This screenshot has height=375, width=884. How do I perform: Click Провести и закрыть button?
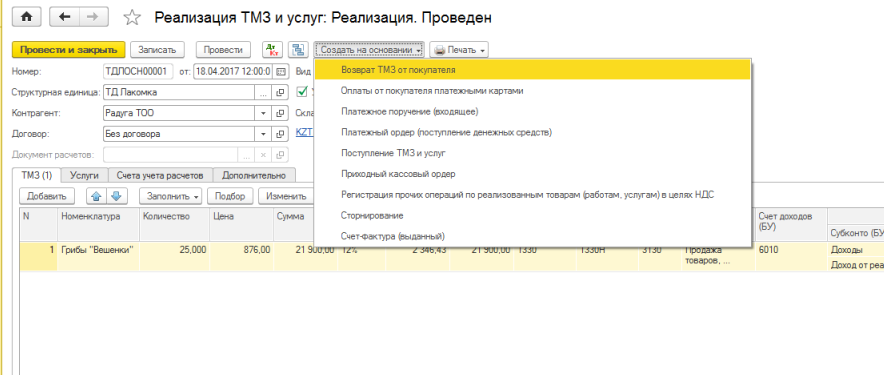[x=68, y=50]
